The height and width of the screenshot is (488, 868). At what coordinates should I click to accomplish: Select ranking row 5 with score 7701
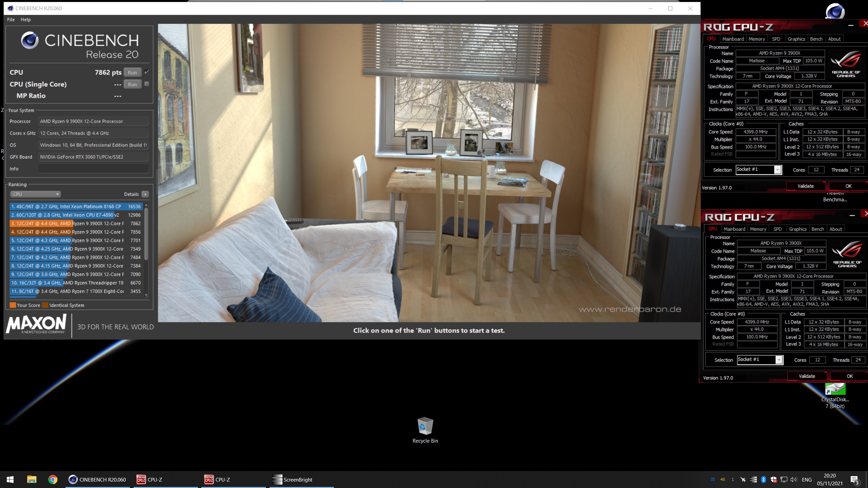coord(76,240)
